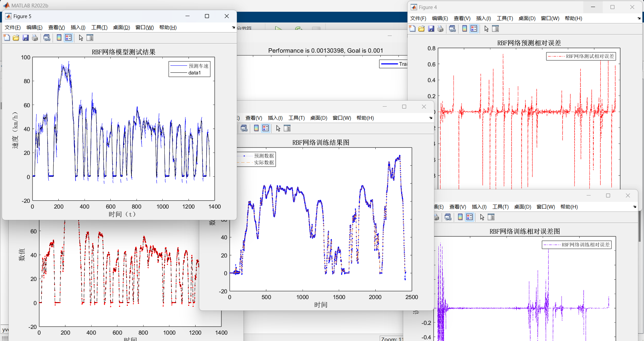Open Property Inspector in Figure 4 toolbar
This screenshot has width=644, height=341.
coord(495,29)
